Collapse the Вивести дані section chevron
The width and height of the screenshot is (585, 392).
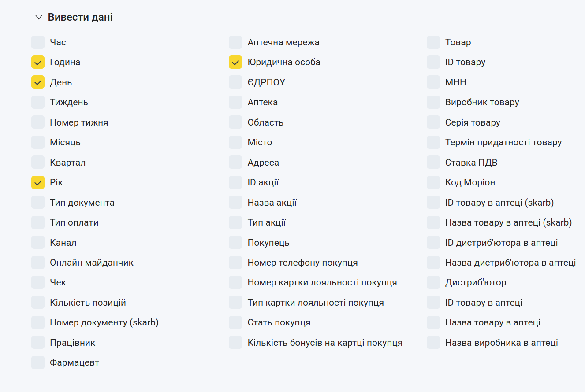point(39,18)
